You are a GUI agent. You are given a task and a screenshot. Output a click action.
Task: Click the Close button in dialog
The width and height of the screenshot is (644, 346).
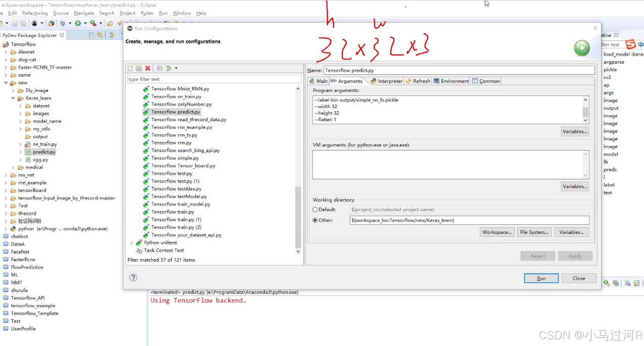[579, 278]
